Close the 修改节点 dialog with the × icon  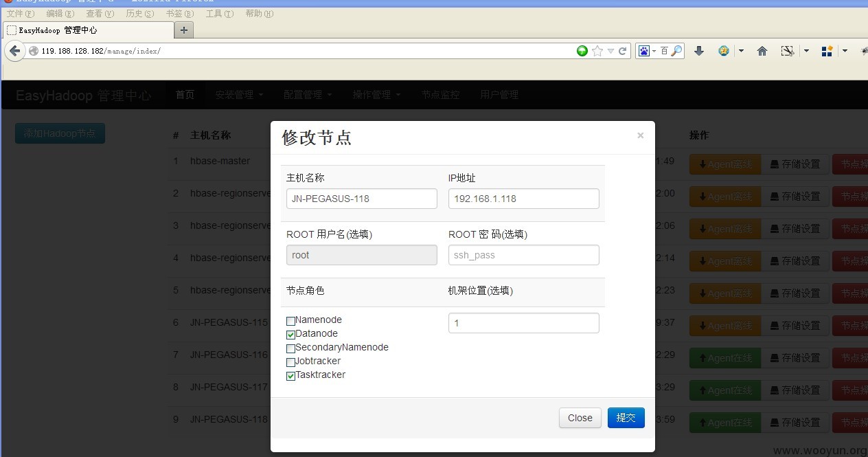point(640,135)
